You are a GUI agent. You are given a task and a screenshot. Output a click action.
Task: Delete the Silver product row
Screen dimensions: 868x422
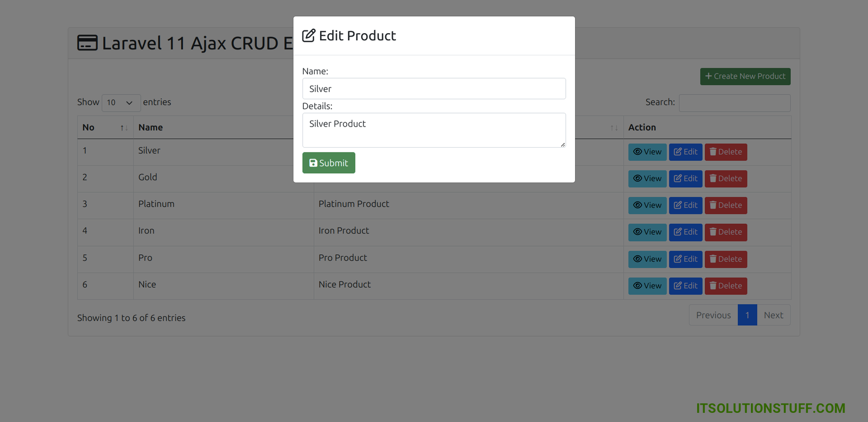tap(725, 152)
